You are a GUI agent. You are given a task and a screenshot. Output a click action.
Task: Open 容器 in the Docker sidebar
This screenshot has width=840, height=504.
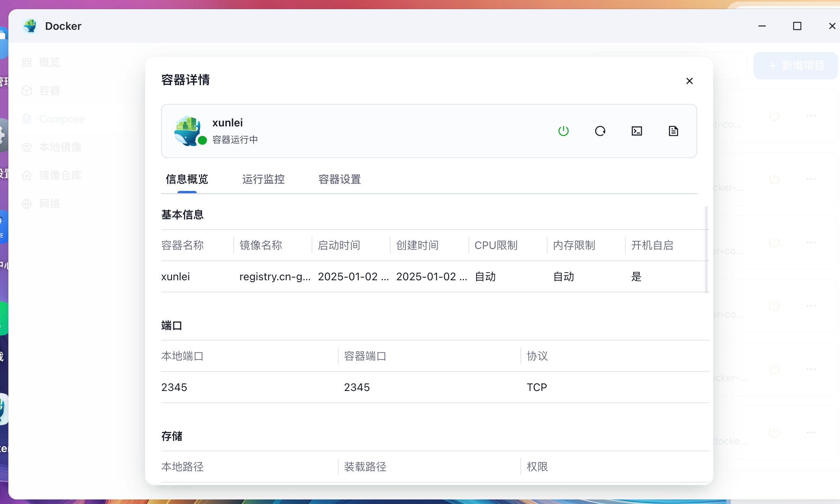(x=50, y=90)
